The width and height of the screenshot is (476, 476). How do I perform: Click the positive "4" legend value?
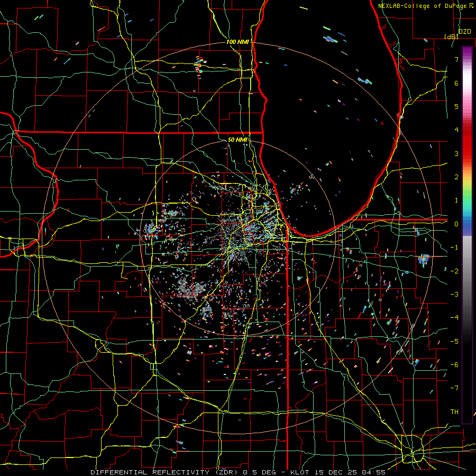[456, 130]
